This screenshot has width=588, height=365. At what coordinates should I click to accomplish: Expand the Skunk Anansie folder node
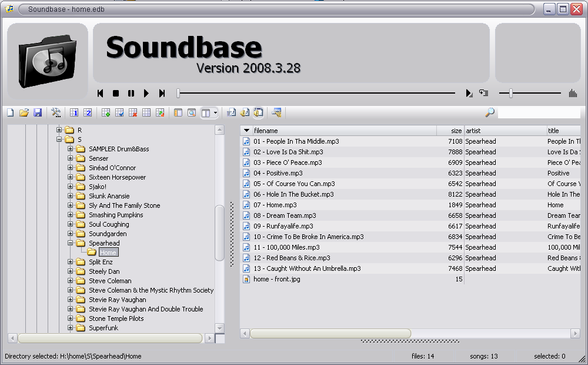70,195
